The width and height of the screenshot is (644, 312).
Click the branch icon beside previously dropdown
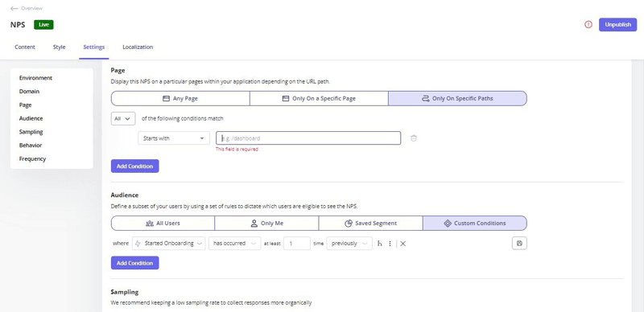379,244
